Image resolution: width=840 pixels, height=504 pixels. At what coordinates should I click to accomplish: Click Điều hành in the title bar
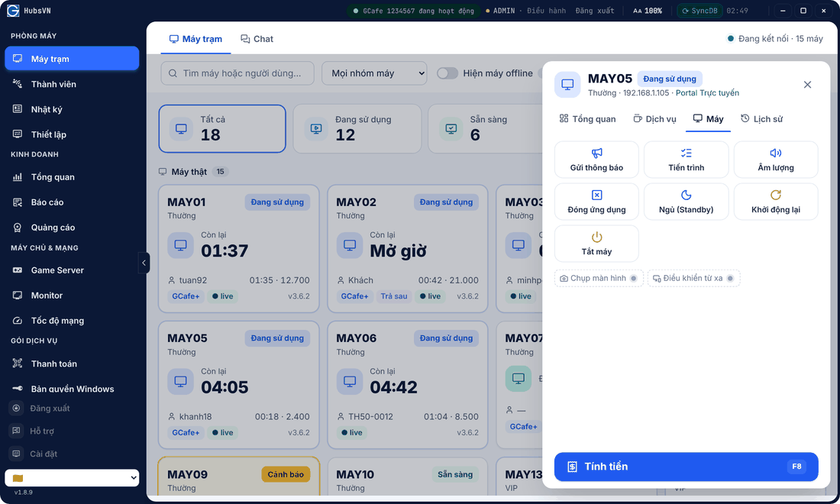546,11
